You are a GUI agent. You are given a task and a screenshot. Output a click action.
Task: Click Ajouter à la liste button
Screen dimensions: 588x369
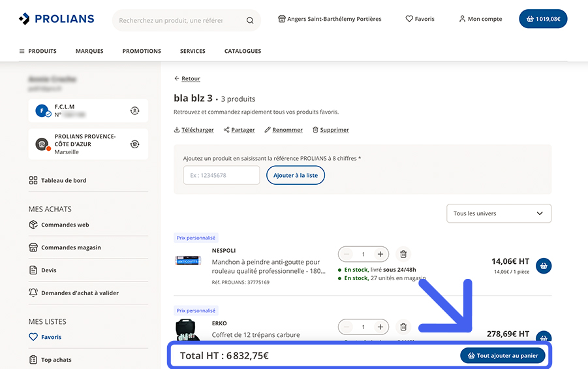pos(296,175)
